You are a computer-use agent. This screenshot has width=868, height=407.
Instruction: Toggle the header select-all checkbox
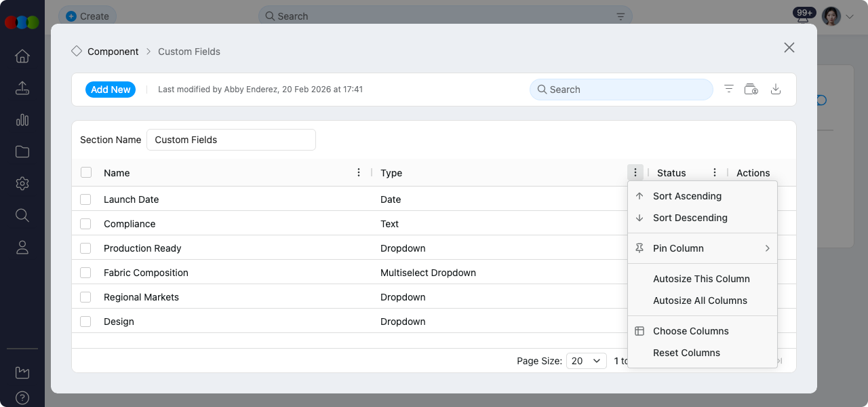85,172
